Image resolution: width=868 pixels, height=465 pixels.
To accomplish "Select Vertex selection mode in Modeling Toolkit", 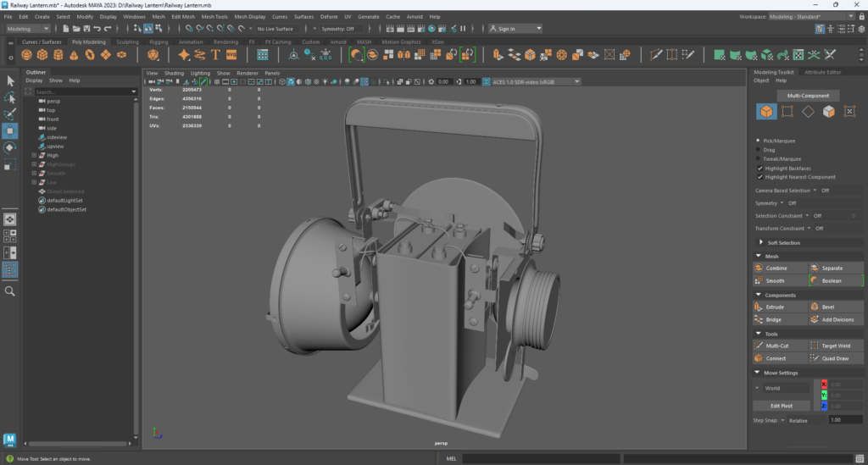I will click(787, 111).
